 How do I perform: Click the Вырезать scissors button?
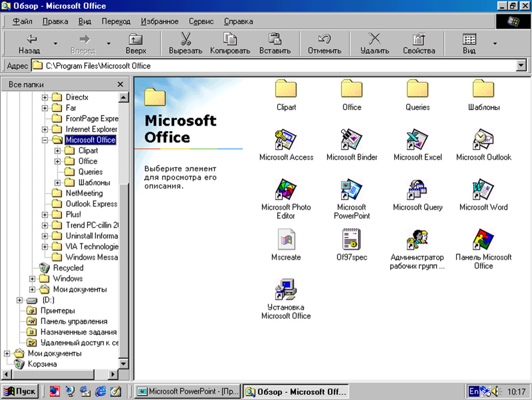pos(186,44)
